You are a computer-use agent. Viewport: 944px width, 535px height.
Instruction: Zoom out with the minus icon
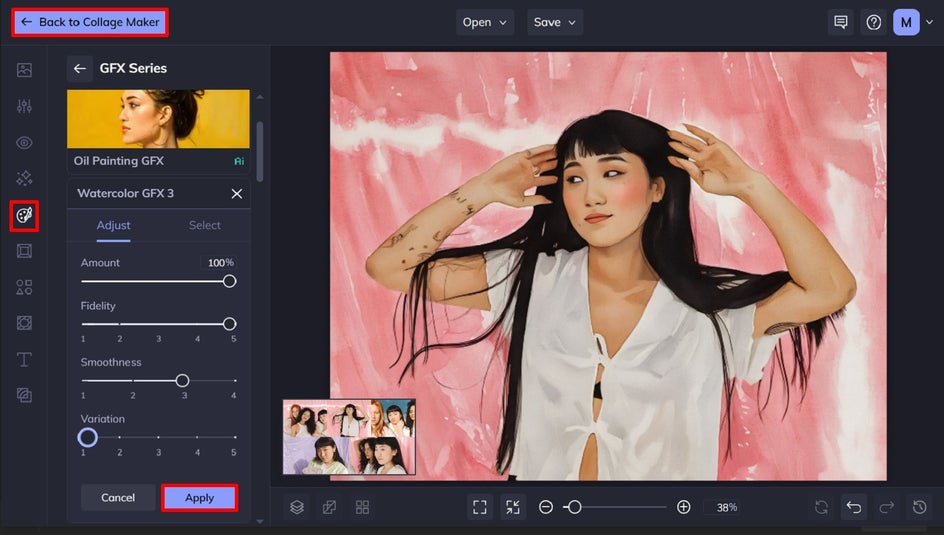pos(545,507)
